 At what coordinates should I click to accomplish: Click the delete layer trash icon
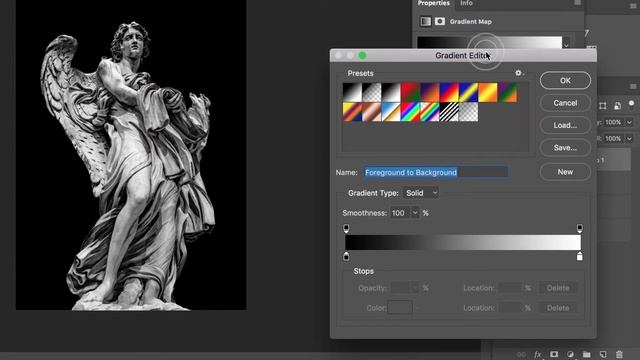click(619, 354)
